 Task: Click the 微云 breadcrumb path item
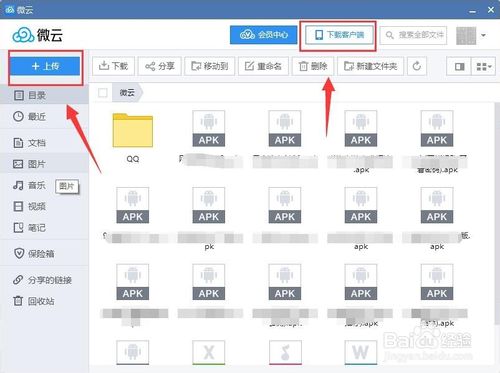tap(127, 93)
